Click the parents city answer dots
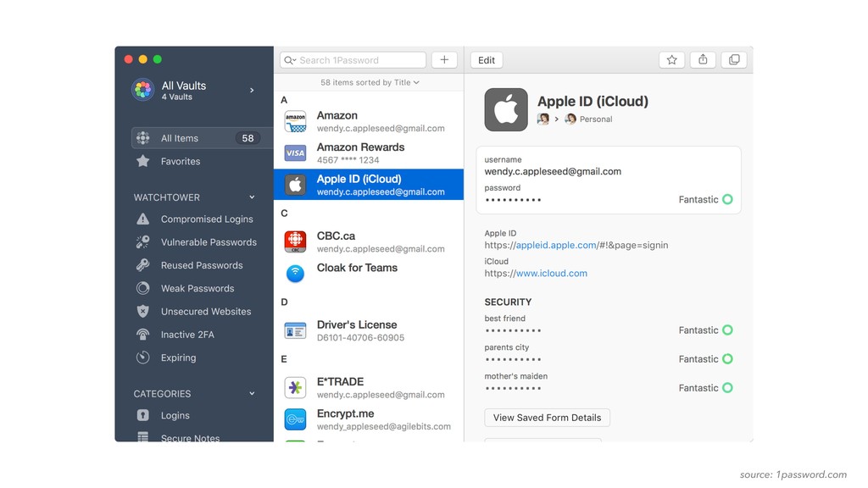 pos(513,359)
